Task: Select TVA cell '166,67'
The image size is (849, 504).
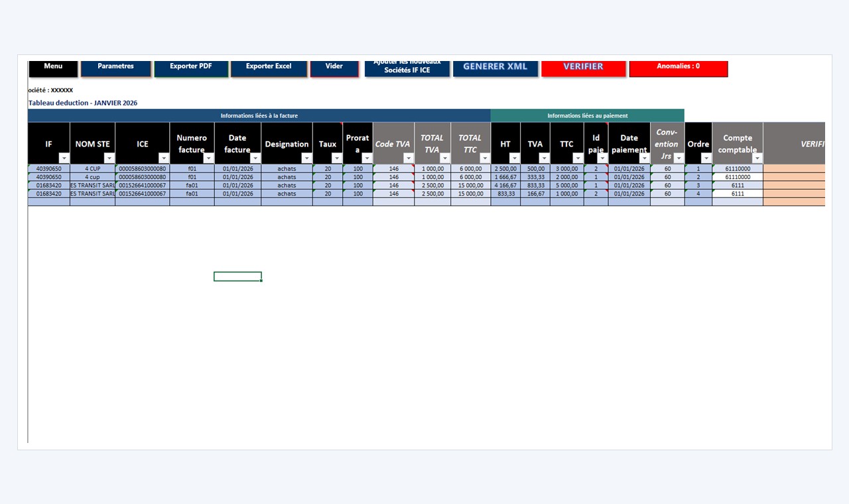Action: click(535, 194)
